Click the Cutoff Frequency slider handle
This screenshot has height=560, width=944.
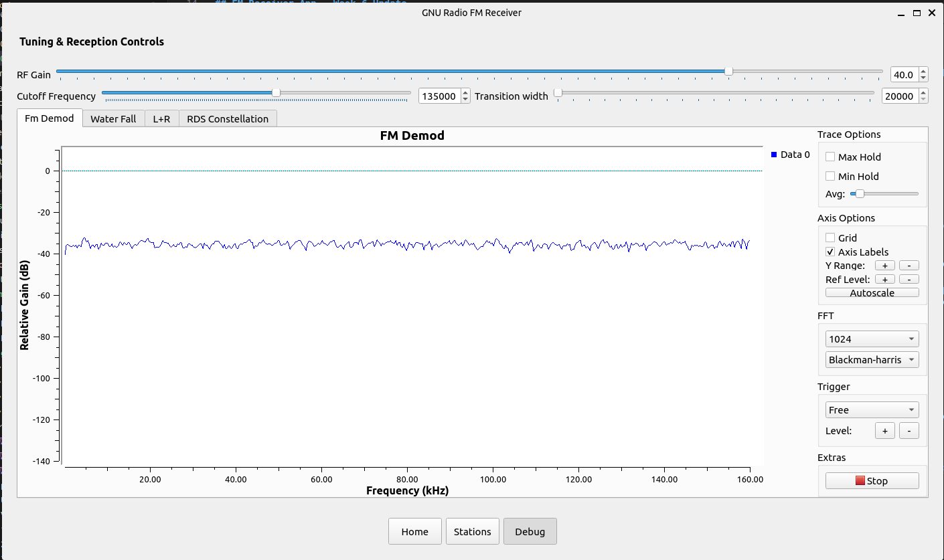(276, 92)
